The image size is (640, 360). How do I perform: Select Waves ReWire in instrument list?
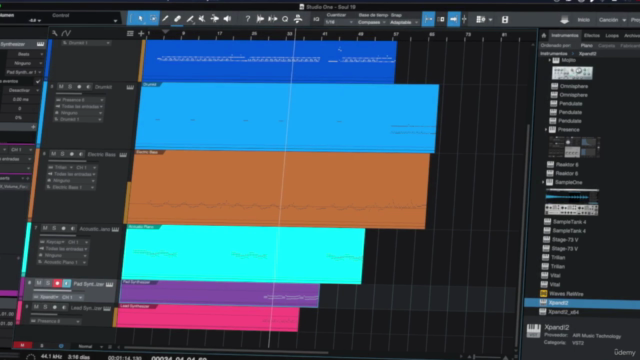click(566, 294)
